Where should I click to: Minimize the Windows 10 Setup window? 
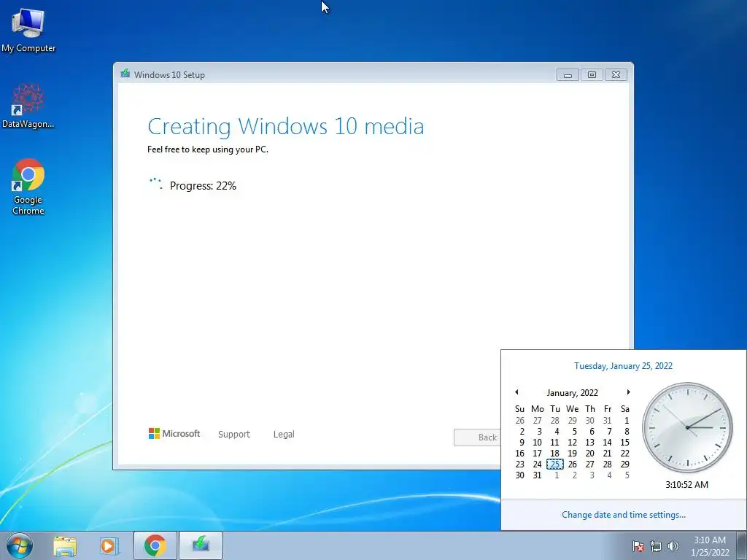coord(568,75)
